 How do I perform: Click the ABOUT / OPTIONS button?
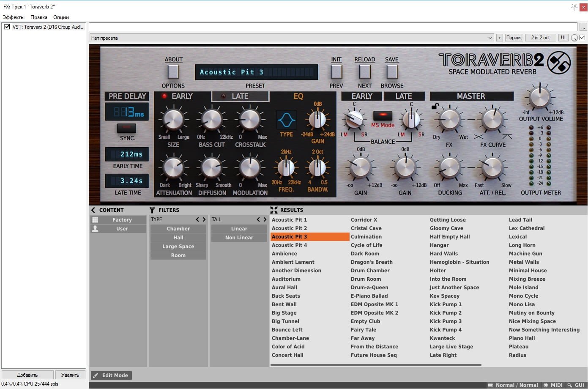pos(173,72)
